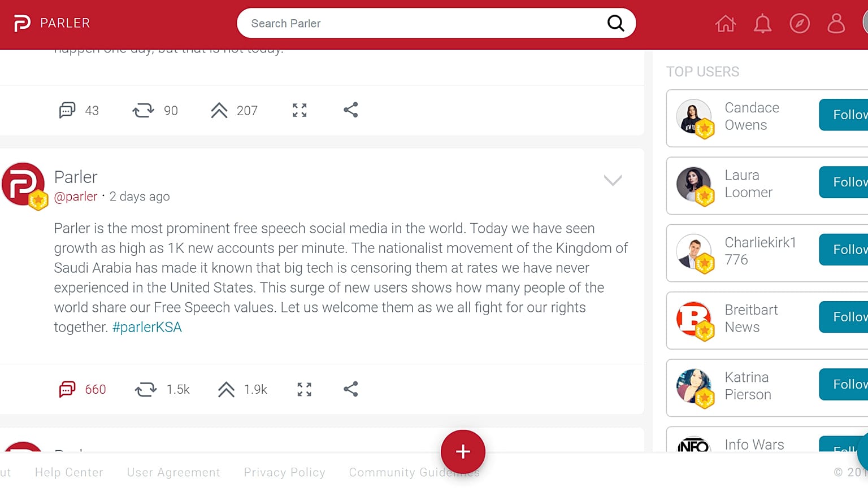Image resolution: width=868 pixels, height=488 pixels.
Task: Upvote the Parler post with 1.9k votes
Action: [x=242, y=389]
